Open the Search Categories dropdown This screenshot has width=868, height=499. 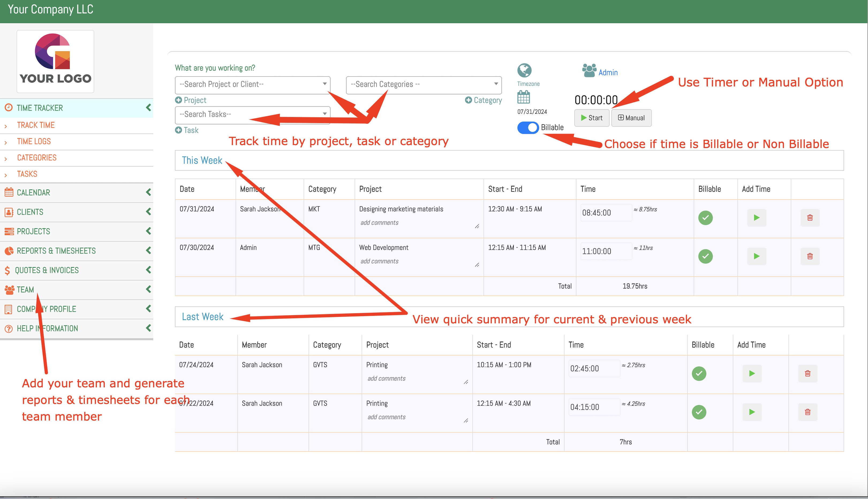pyautogui.click(x=424, y=84)
